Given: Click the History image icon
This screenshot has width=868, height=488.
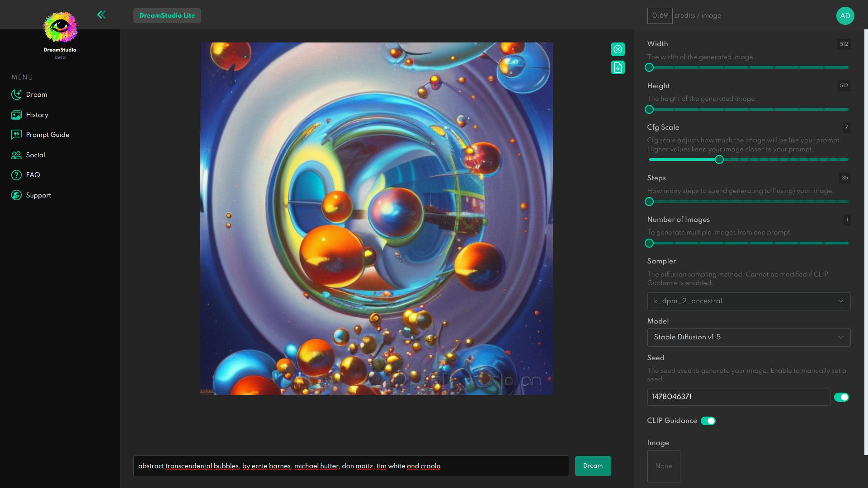Looking at the screenshot, I should pos(16,115).
